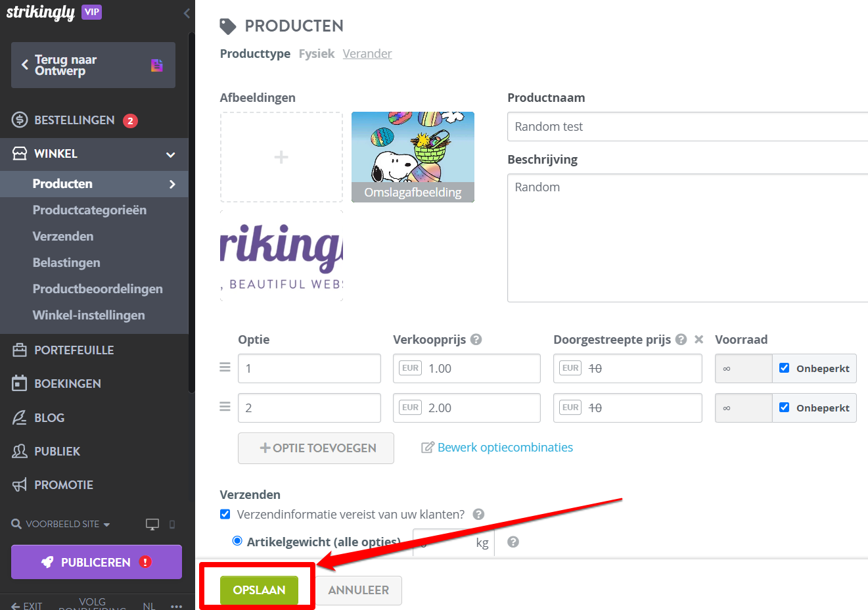The image size is (868, 610).
Task: Open Productcategorieën
Action: (x=89, y=210)
